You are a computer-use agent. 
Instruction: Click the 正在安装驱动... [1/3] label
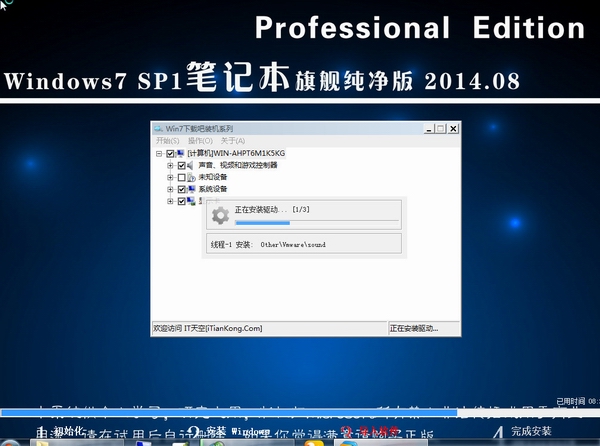272,210
